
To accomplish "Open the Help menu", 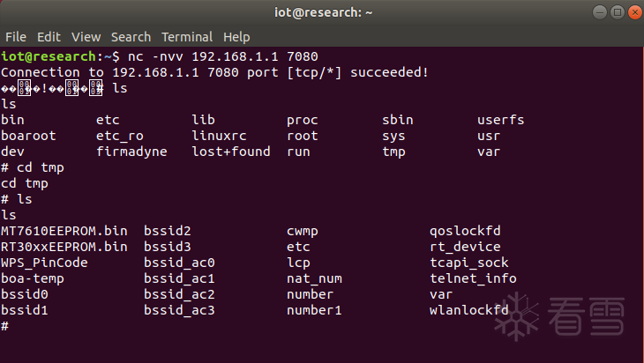I will pyautogui.click(x=236, y=37).
